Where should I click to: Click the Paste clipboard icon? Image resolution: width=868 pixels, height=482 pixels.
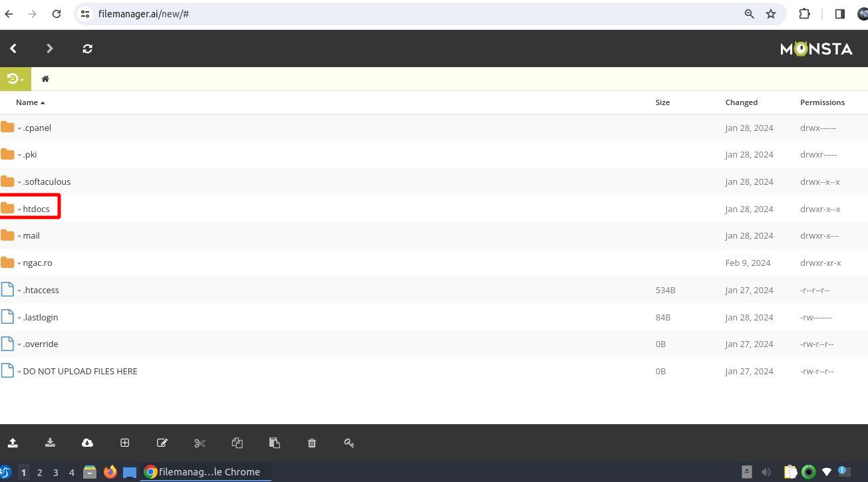274,443
